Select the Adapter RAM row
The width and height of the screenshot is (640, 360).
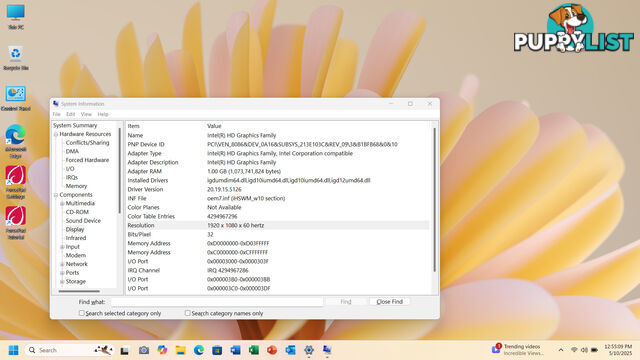(278, 171)
